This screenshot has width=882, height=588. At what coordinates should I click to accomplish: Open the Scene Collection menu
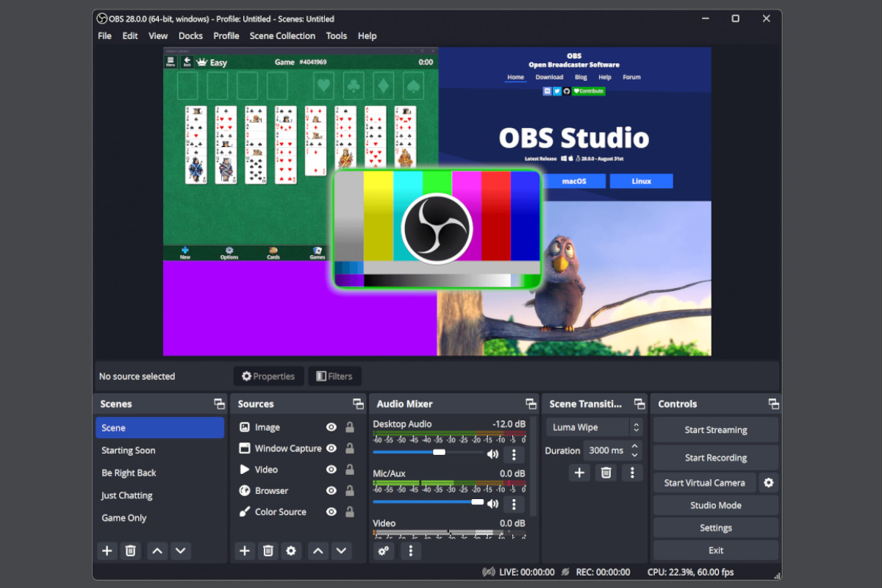click(282, 35)
